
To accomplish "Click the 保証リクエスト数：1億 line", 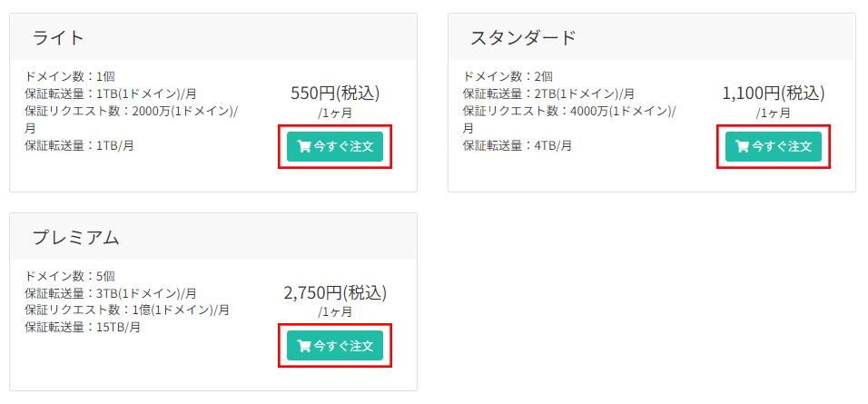I will click(126, 310).
